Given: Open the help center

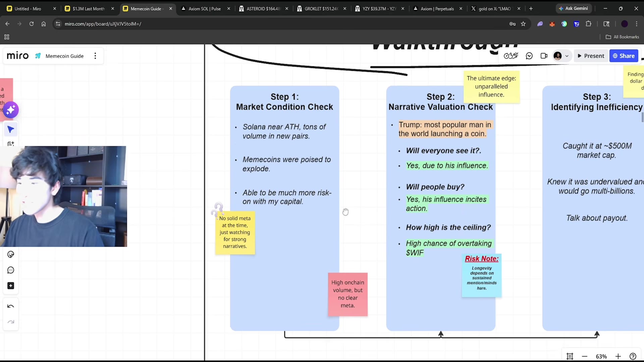Looking at the screenshot, I should pyautogui.click(x=633, y=356).
